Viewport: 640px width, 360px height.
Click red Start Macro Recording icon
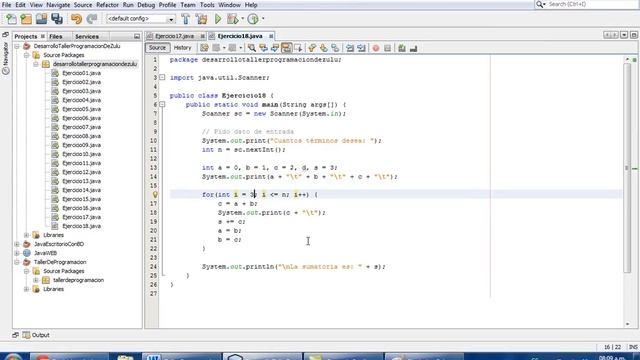click(x=376, y=48)
